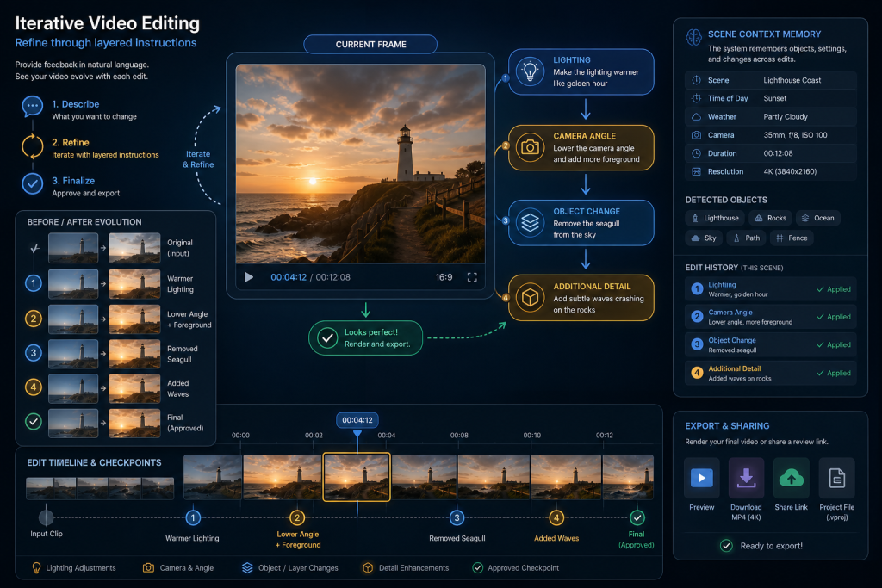Image resolution: width=882 pixels, height=588 pixels.
Task: Select the Ocean detected object tag
Action: [818, 218]
